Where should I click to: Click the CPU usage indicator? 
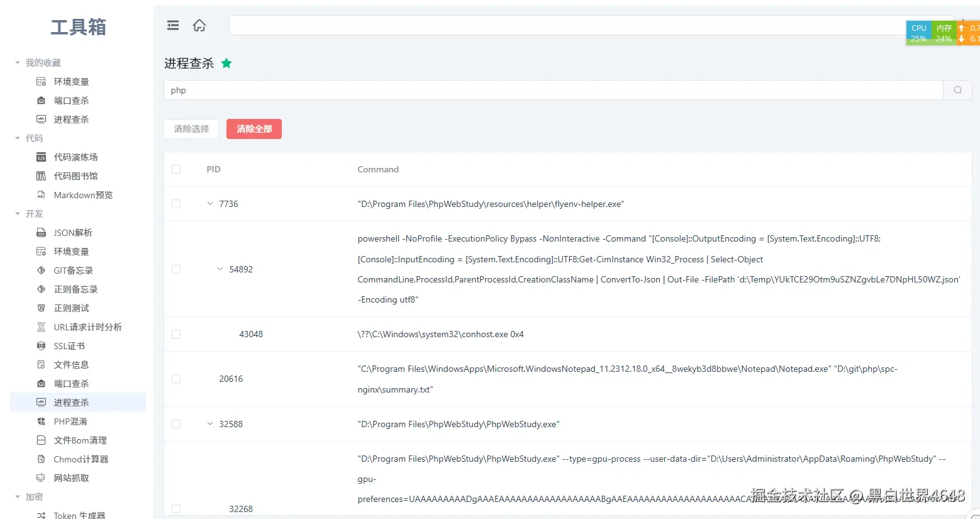[918, 33]
